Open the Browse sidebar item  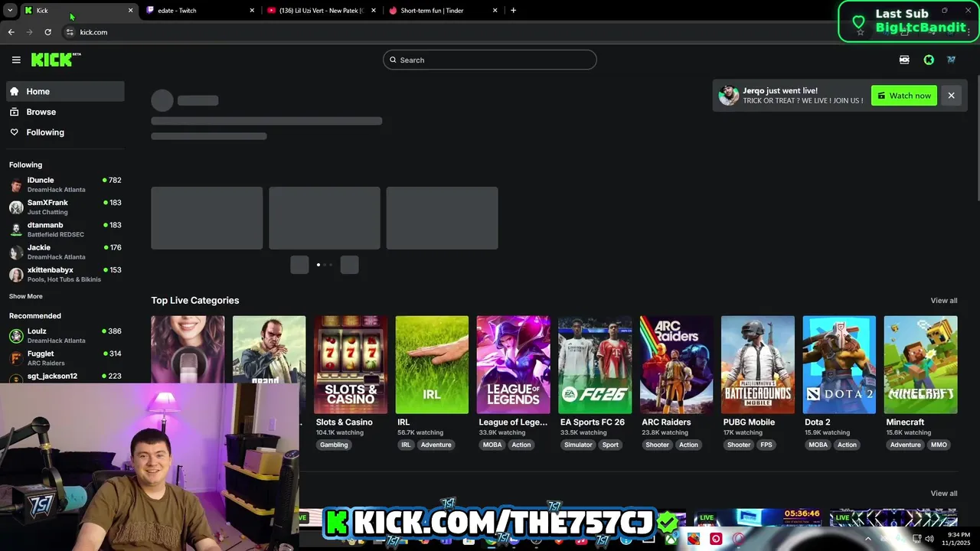[65, 112]
